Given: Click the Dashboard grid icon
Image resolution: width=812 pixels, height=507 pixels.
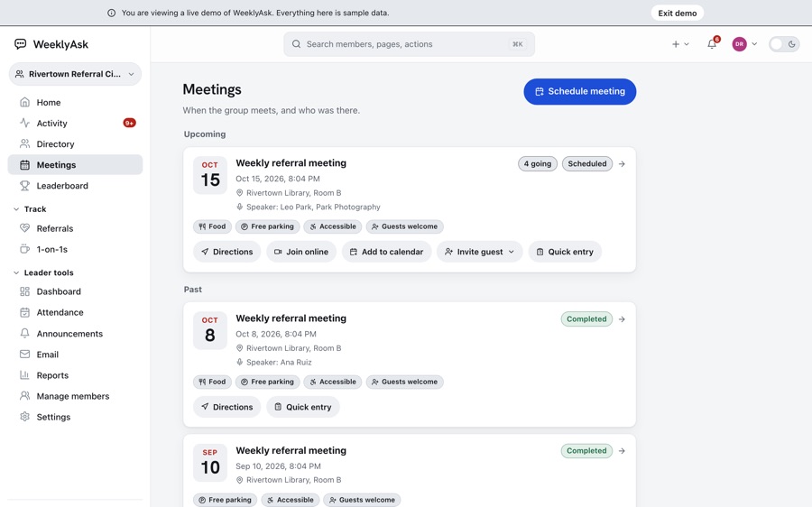Looking at the screenshot, I should point(24,291).
